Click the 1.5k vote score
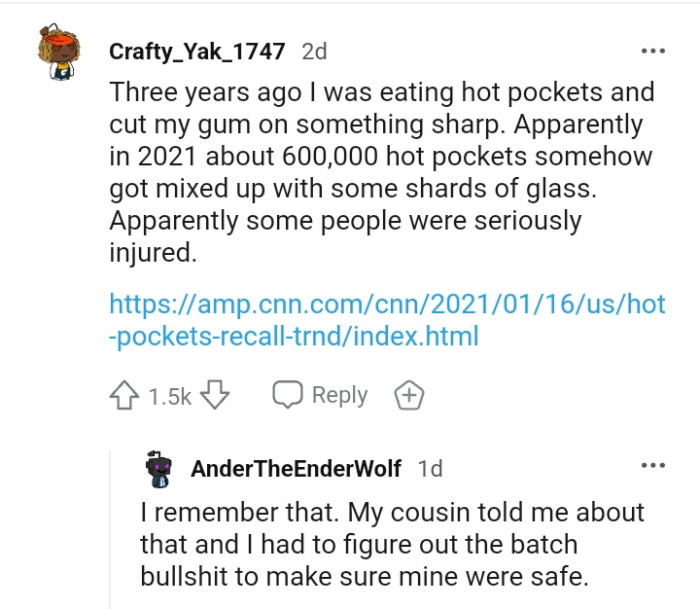700x609 pixels. click(x=169, y=396)
